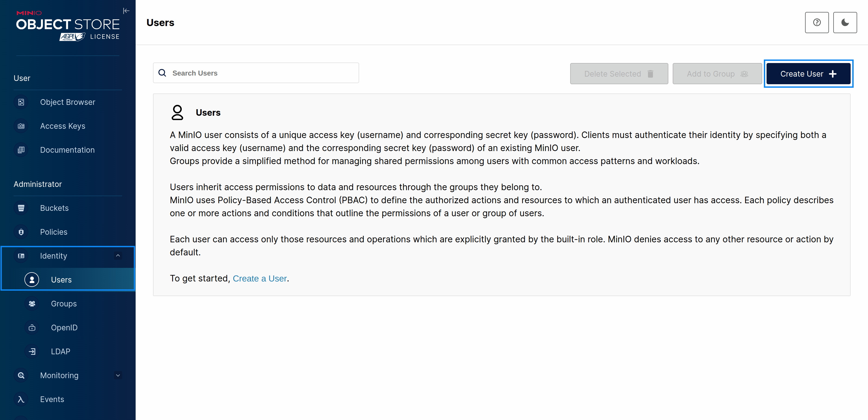The image size is (868, 420).
Task: Open the Policies shield icon
Action: [21, 232]
